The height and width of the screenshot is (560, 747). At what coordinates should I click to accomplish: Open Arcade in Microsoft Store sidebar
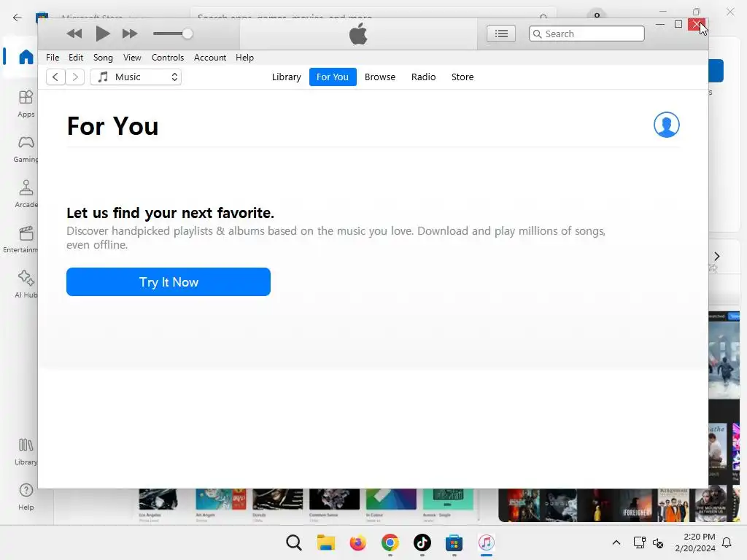pyautogui.click(x=26, y=194)
